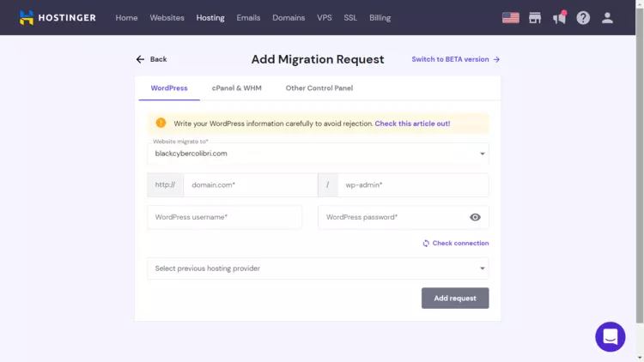Image resolution: width=644 pixels, height=362 pixels.
Task: Click the Add request button
Action: point(455,298)
